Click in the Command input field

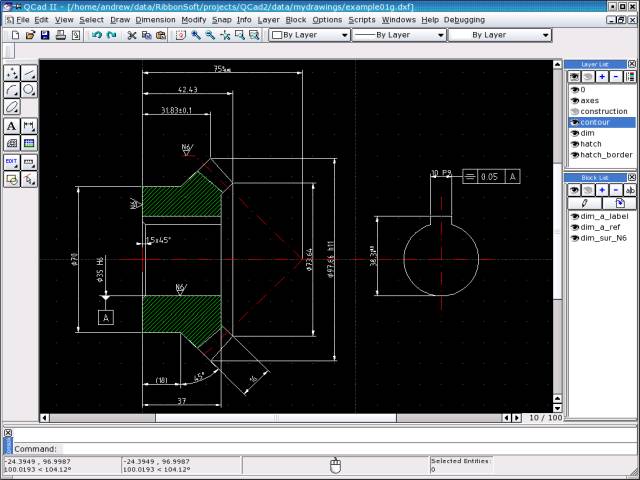pos(347,449)
